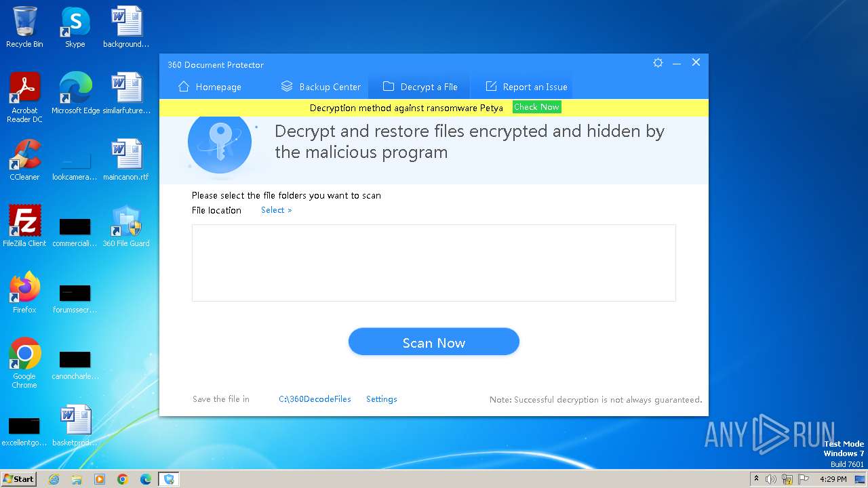Image resolution: width=868 pixels, height=488 pixels.
Task: Open media player taskbar icon
Action: (x=100, y=479)
